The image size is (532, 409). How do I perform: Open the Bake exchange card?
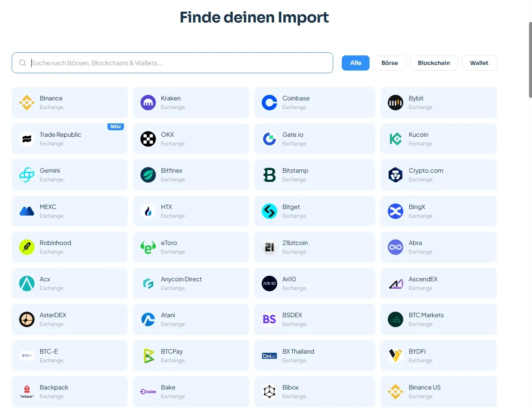pyautogui.click(x=191, y=392)
